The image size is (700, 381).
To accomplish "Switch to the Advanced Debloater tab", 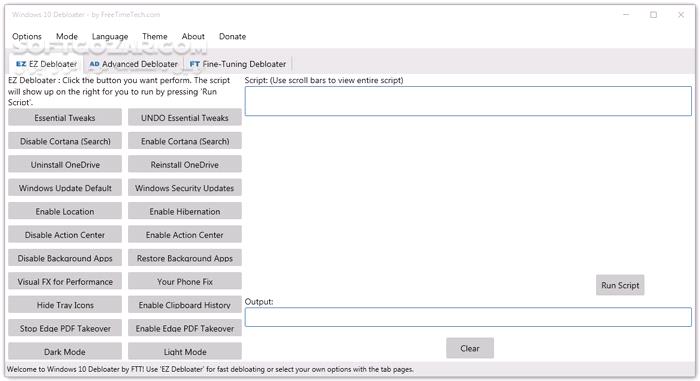I will tap(133, 64).
